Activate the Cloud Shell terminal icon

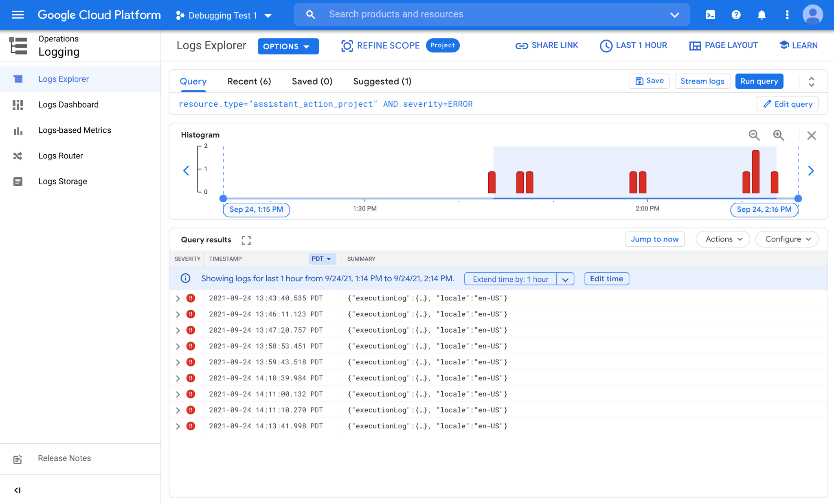(711, 15)
